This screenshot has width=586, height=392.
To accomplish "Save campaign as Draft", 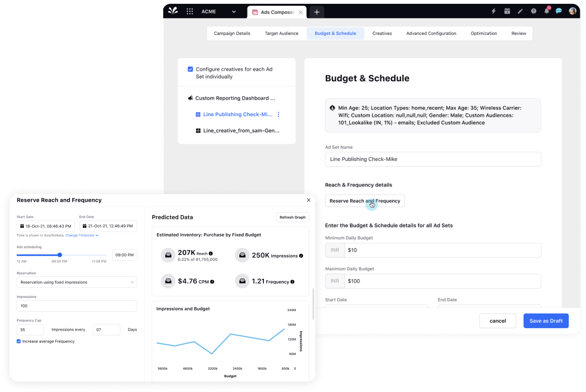I will pyautogui.click(x=546, y=321).
